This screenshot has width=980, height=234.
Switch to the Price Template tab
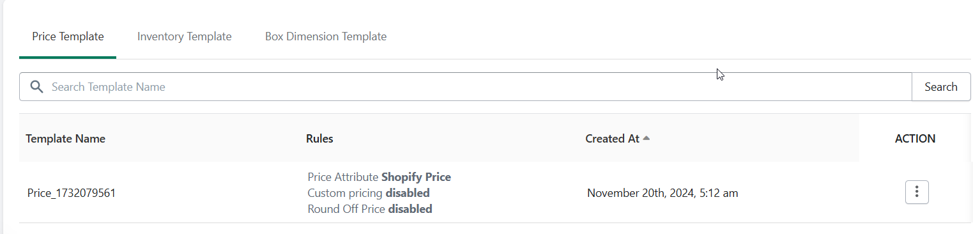[68, 36]
